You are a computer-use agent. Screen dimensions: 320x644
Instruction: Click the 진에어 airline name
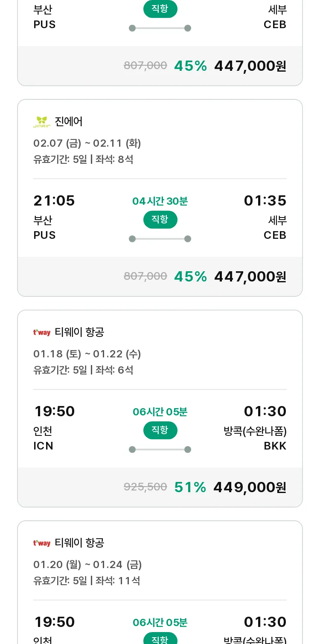click(x=69, y=122)
